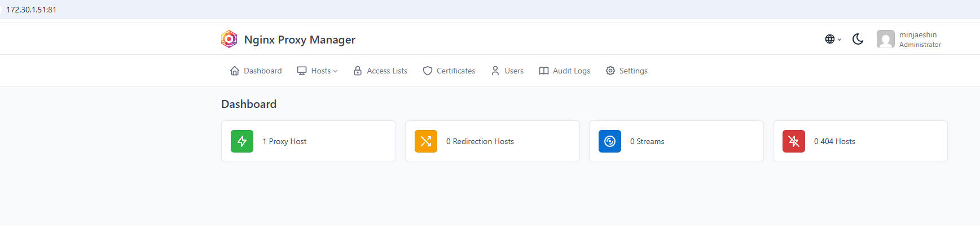Navigate to the Users page

(507, 71)
